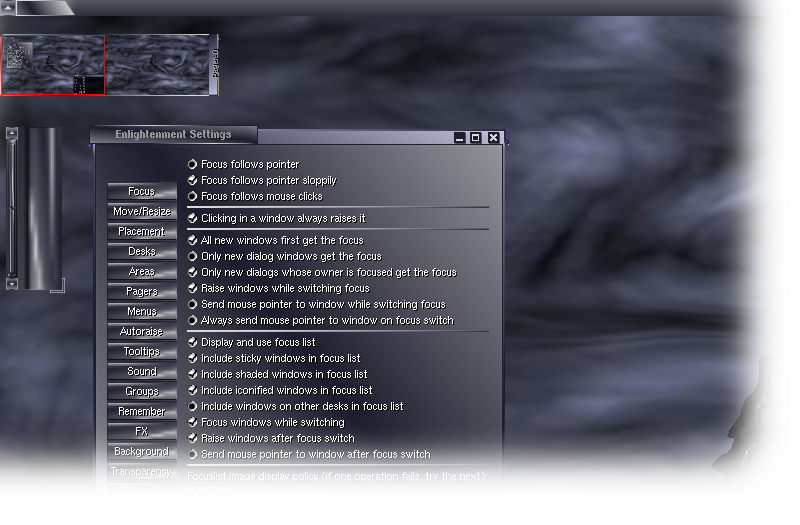Toggle Display and use focus list
The height and width of the screenshot is (525, 800).
pyautogui.click(x=192, y=342)
